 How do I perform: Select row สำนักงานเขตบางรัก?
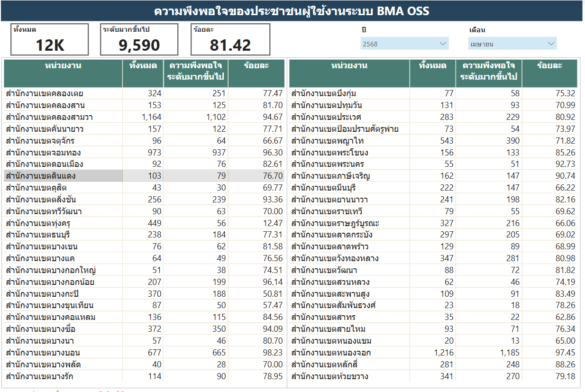[x=145, y=376]
